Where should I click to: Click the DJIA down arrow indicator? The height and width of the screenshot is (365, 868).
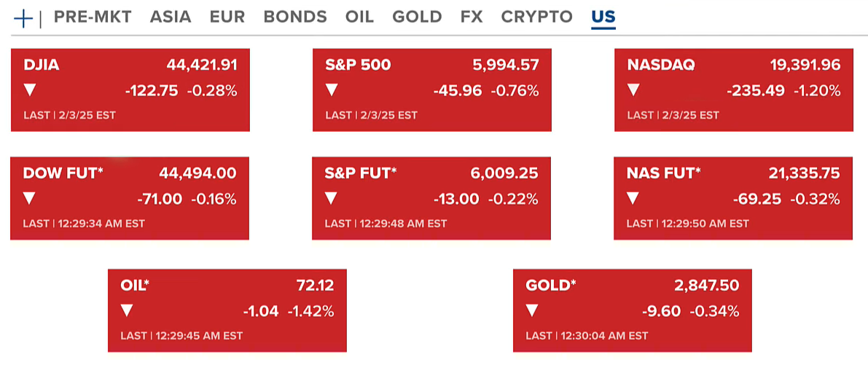(x=30, y=90)
